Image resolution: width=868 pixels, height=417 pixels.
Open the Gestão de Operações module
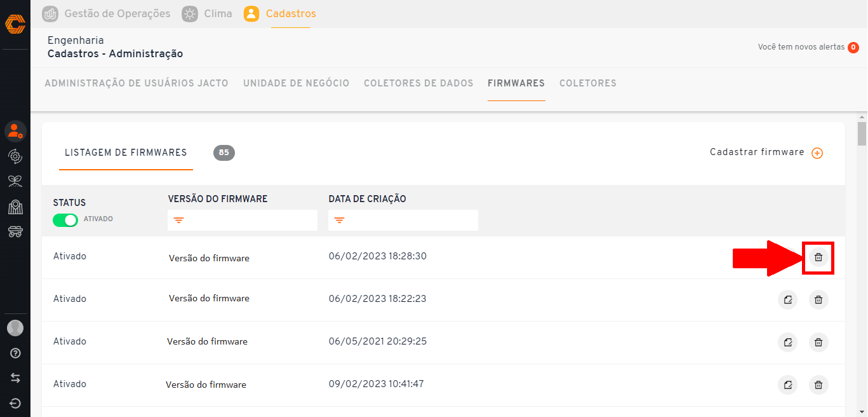[x=106, y=13]
